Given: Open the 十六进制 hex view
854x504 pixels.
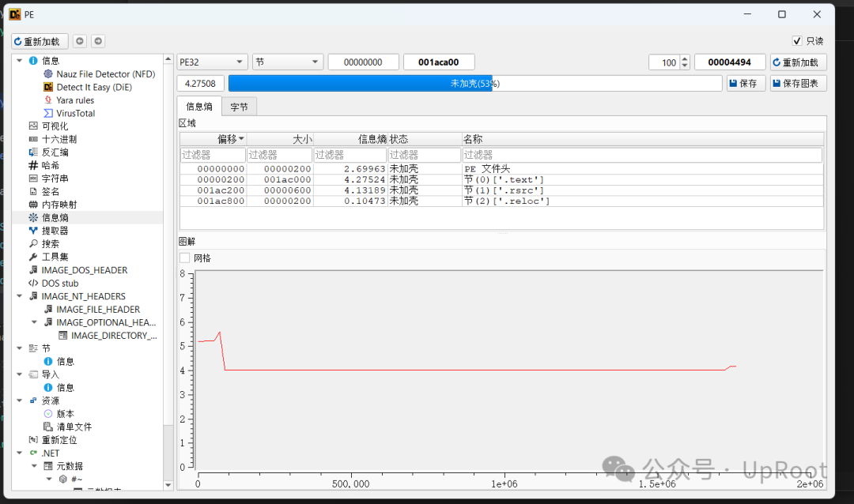Looking at the screenshot, I should coord(59,139).
